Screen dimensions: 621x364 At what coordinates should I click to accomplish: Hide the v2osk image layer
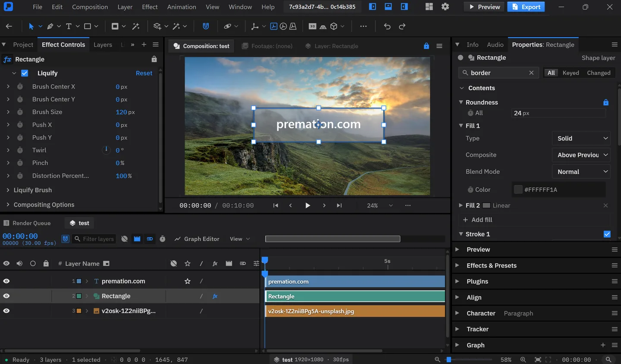point(6,311)
